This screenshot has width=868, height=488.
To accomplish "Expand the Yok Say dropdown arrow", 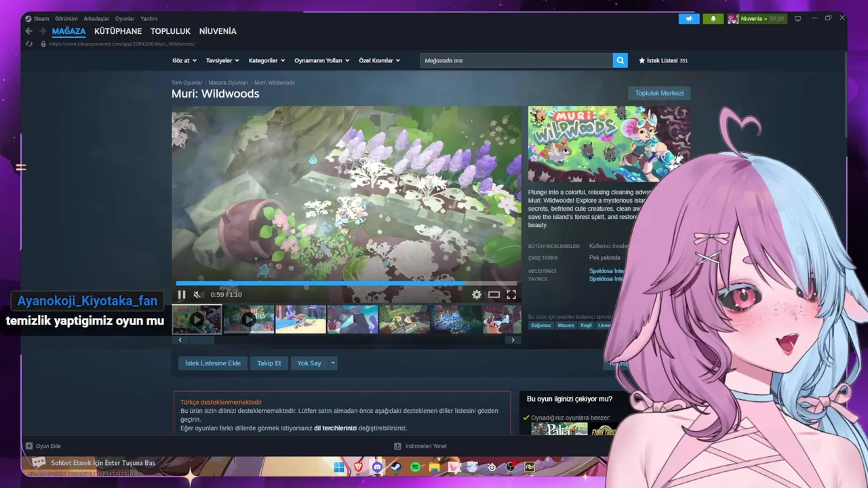I will pos(332,363).
